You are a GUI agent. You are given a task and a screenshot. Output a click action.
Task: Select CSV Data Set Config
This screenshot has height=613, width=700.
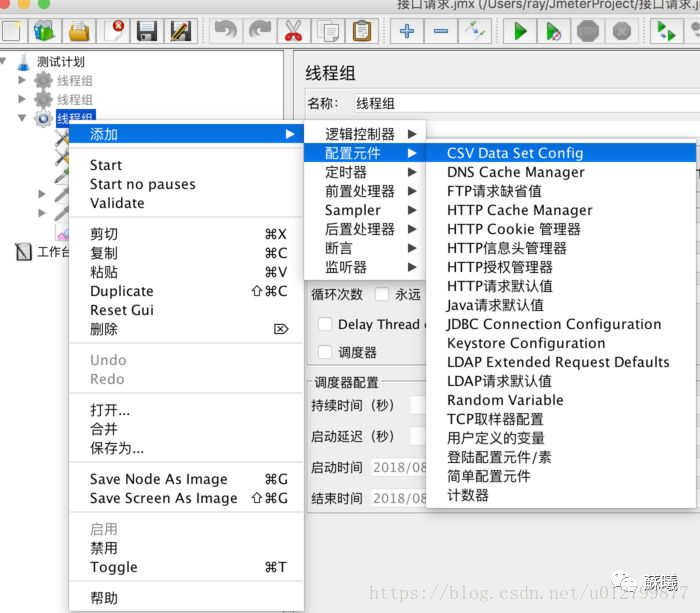[x=561, y=153]
